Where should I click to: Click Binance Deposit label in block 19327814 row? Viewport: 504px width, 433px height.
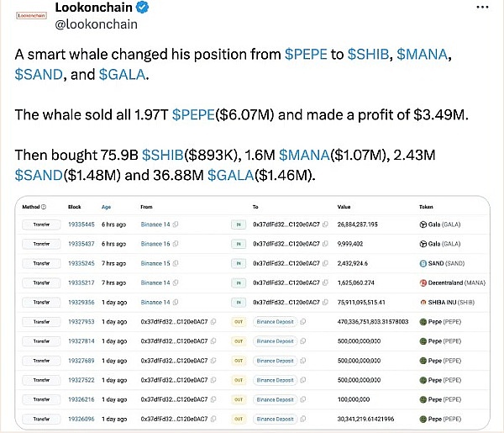(277, 341)
